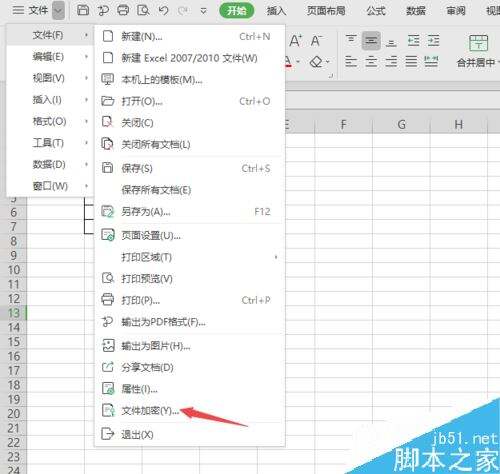The image size is (500, 474).
Task: Click the top align icon
Action: 351,40
